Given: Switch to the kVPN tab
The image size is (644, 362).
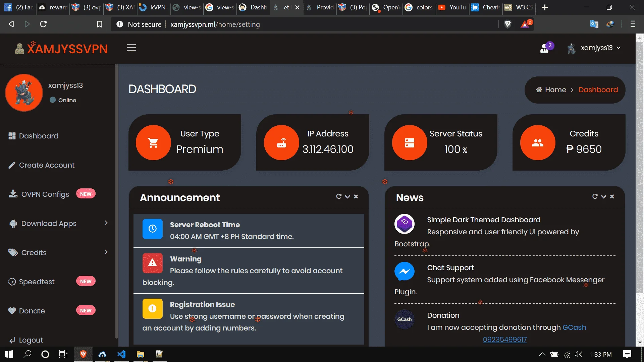Looking at the screenshot, I should [153, 7].
